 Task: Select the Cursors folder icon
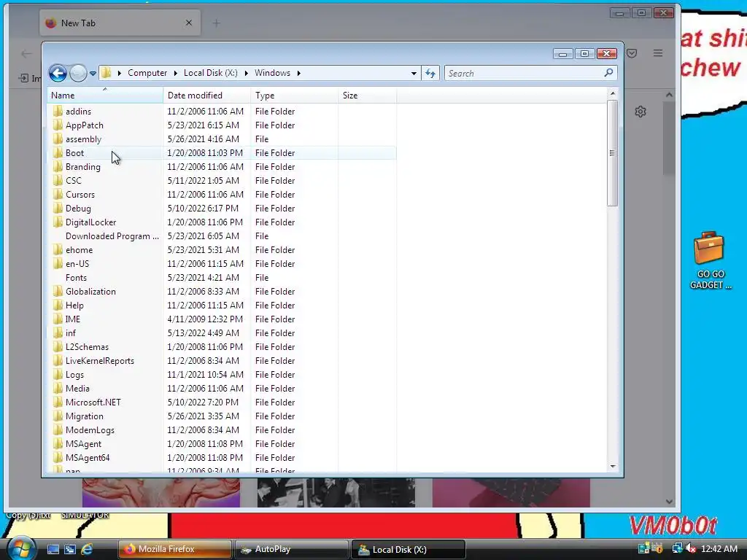click(58, 194)
